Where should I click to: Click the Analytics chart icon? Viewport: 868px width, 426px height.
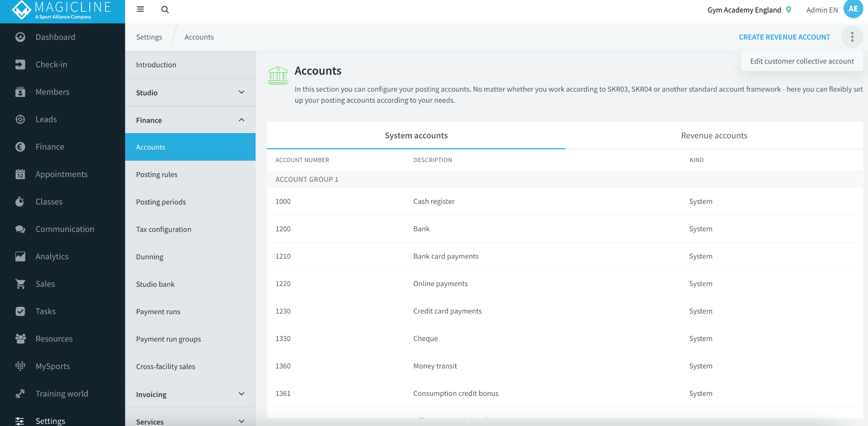pos(20,257)
